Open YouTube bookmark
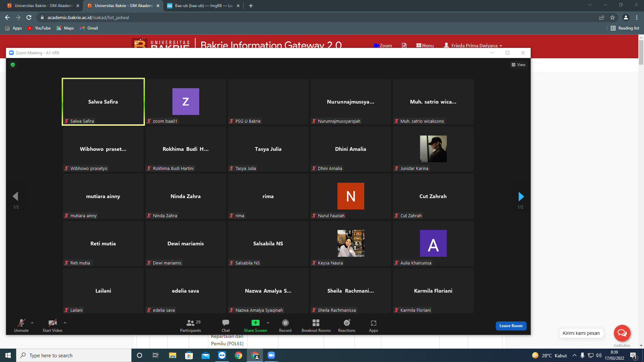This screenshot has height=362, width=644. pyautogui.click(x=39, y=28)
